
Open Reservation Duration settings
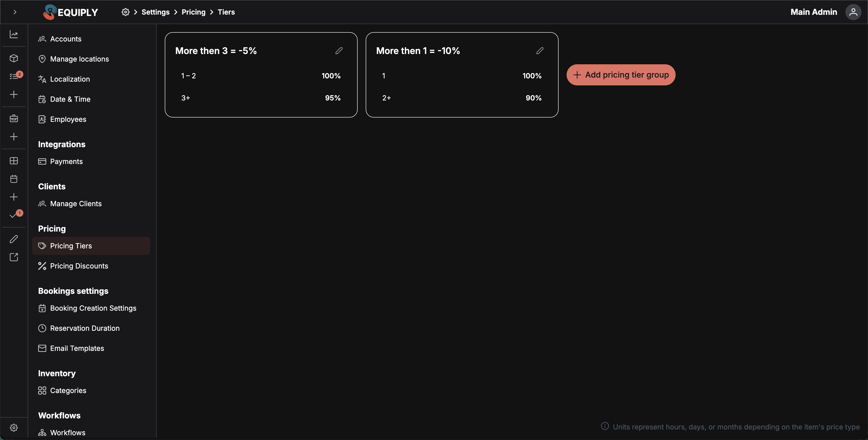click(91, 328)
